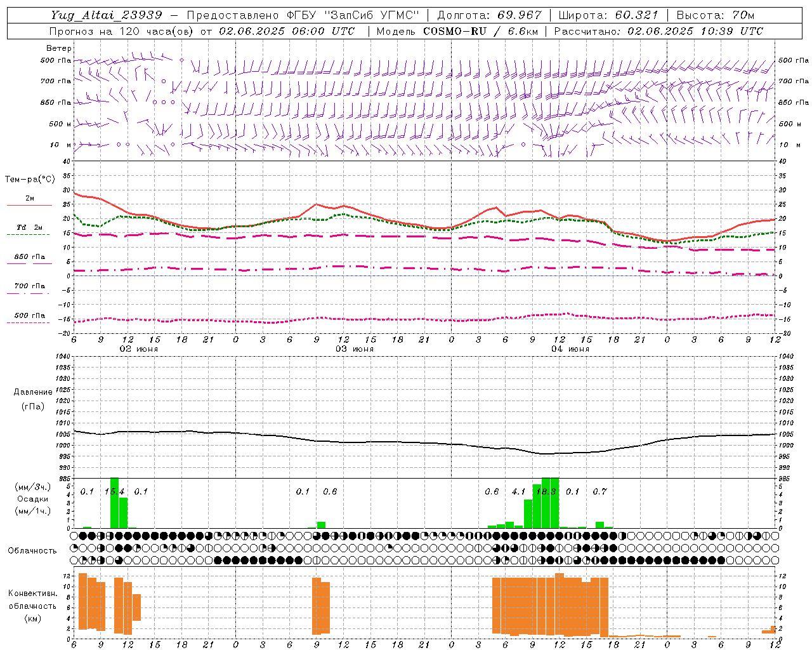Click the forecast header Прогноз на 120 часа(ов)
812x650 pixels.
pyautogui.click(x=121, y=31)
